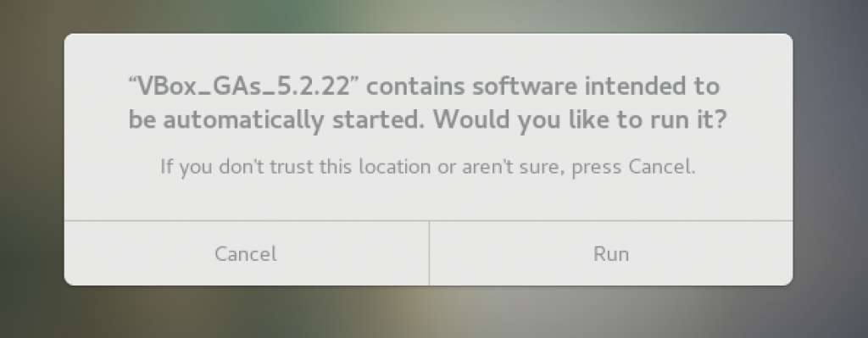
Task: Click "be automatically started" heading text
Action: point(277,120)
